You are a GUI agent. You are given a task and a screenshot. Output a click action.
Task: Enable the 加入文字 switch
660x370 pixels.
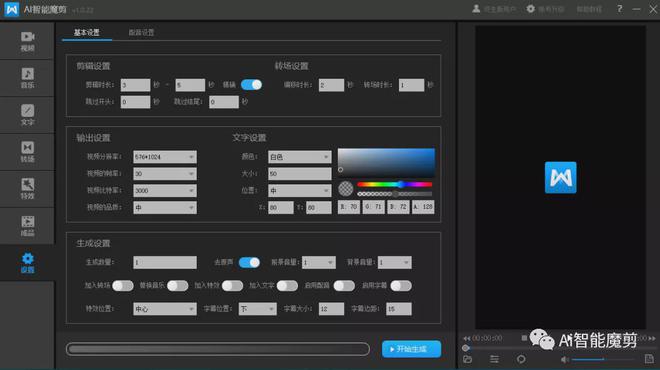tap(287, 286)
